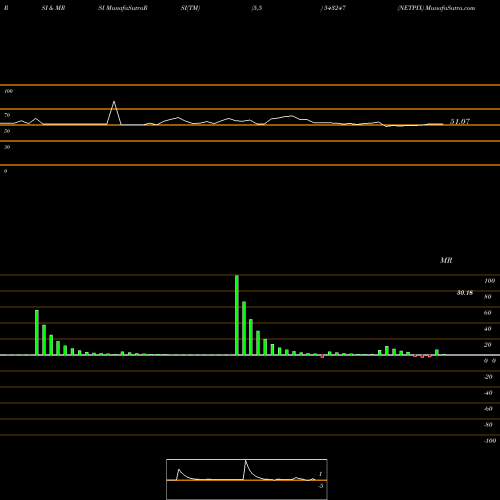The height and width of the screenshot is (500, 500).
Task: Click the MRSI value label 30.18
Action: [x=465, y=293]
